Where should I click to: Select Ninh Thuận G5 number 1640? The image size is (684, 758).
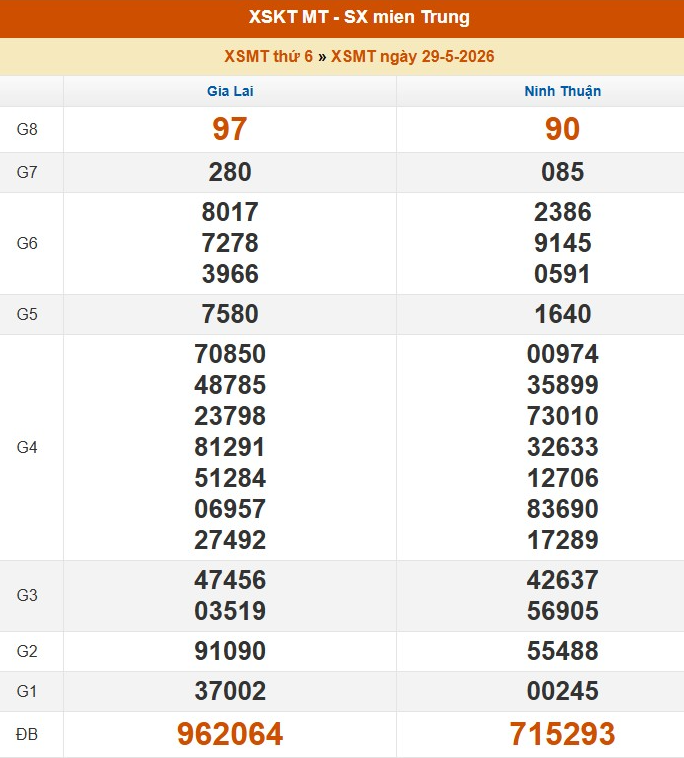pyautogui.click(x=563, y=314)
